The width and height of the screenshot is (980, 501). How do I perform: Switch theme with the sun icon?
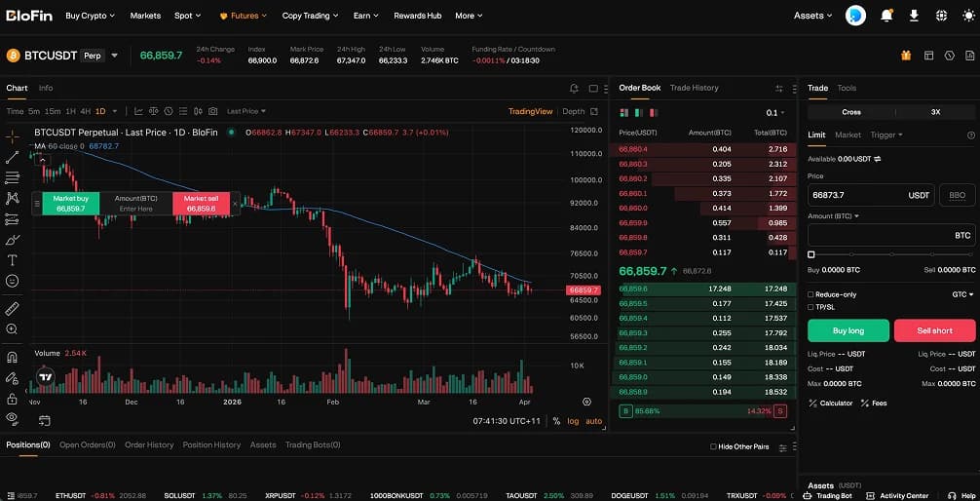941,16
